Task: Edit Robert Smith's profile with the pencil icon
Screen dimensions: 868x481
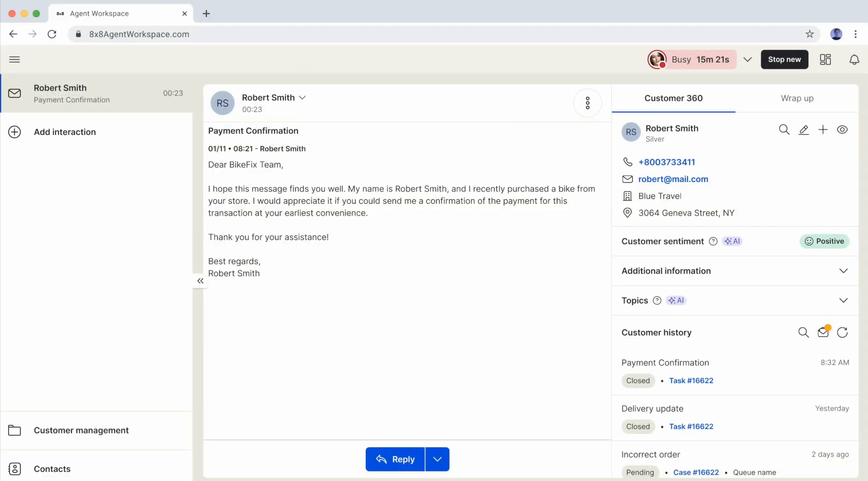Action: [804, 130]
